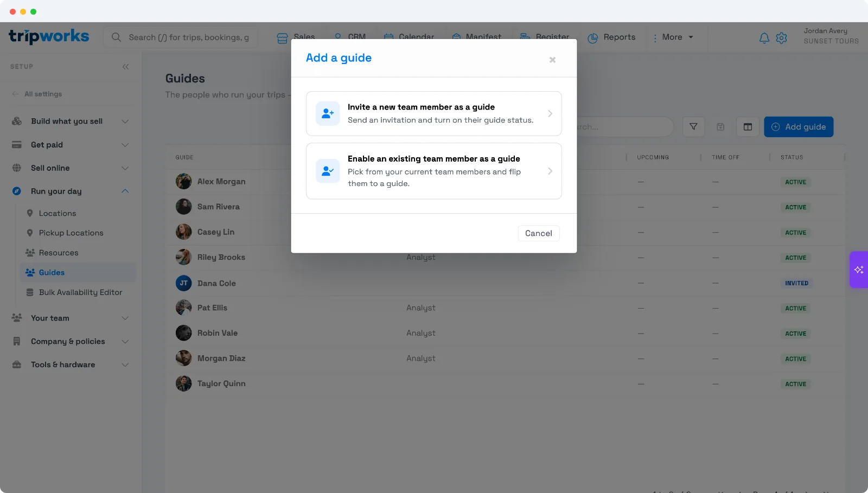Click the search field for trips and bookings
The width and height of the screenshot is (868, 493).
181,37
